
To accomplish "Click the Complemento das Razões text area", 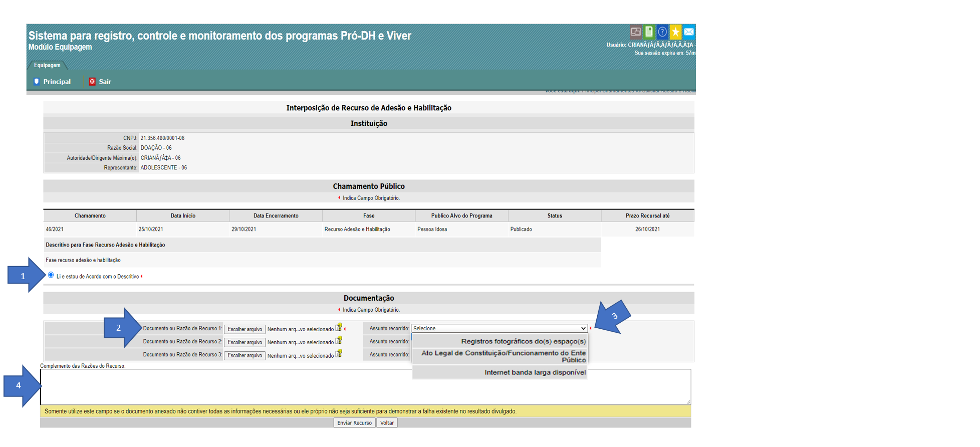I will (x=365, y=387).
